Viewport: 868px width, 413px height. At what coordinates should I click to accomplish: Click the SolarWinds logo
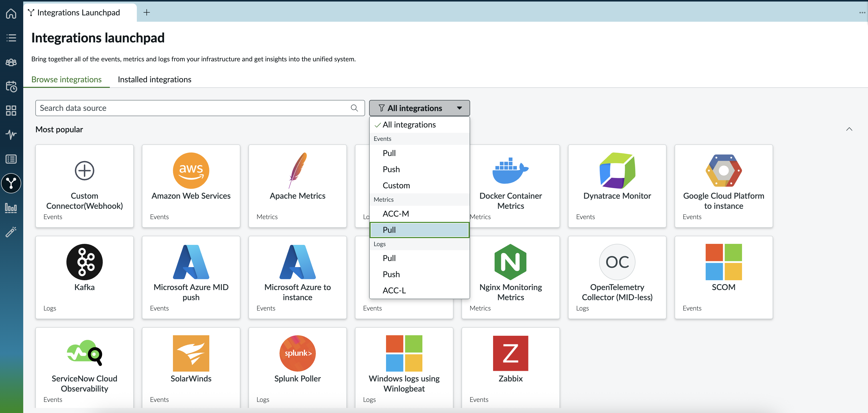coord(191,353)
